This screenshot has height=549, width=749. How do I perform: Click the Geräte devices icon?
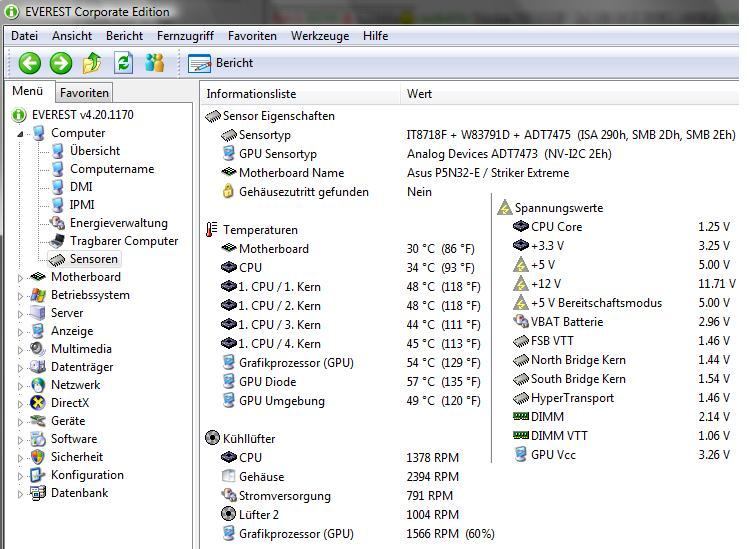click(38, 420)
